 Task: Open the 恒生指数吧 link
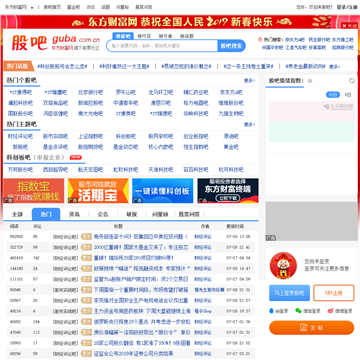pos(196,147)
